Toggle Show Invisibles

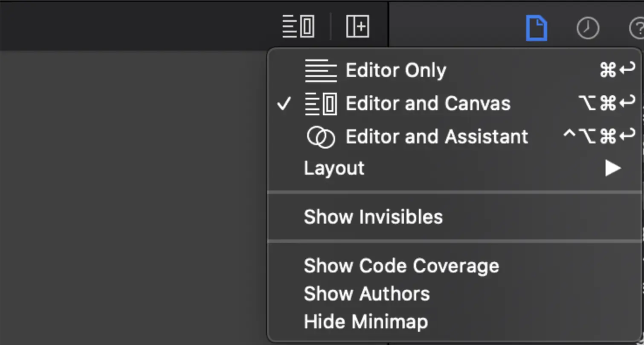point(373,217)
